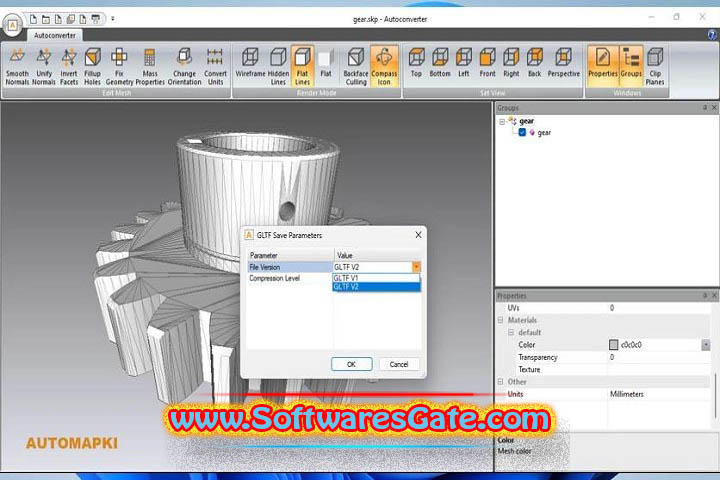Click the Parameter column header

(290, 255)
